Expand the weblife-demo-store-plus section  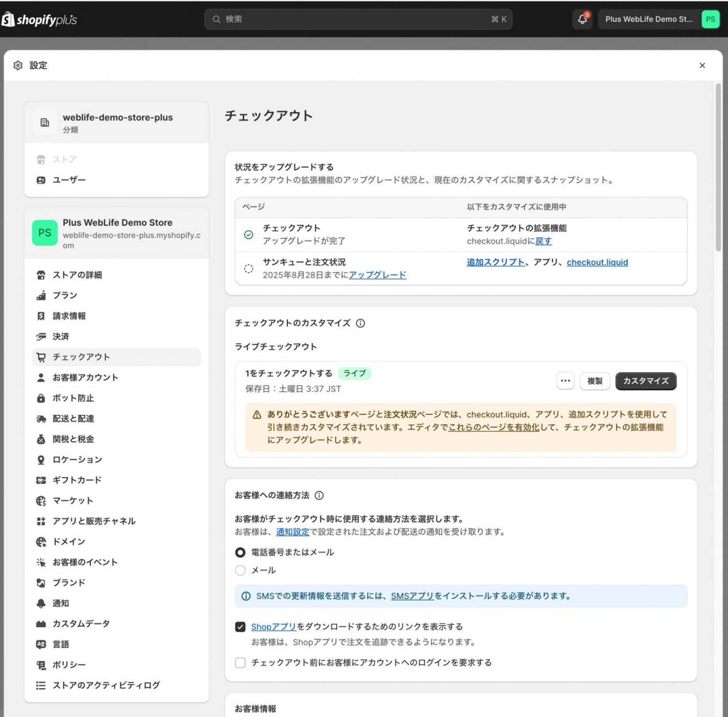tap(117, 122)
